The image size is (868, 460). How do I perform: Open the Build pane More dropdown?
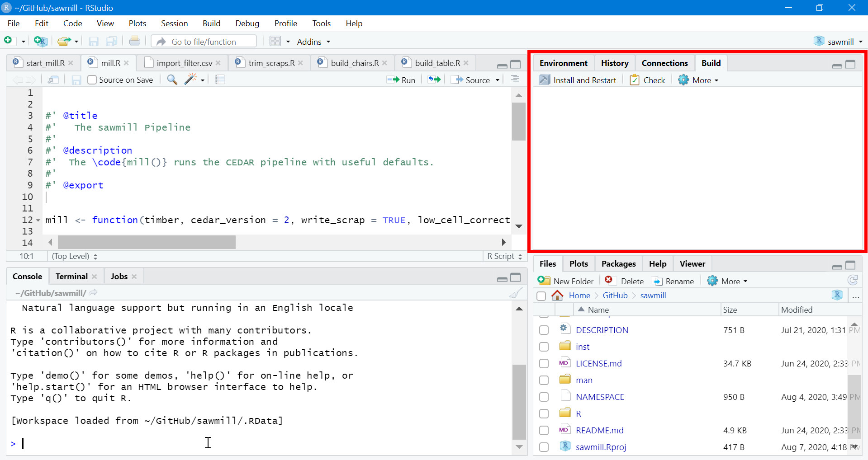[698, 80]
